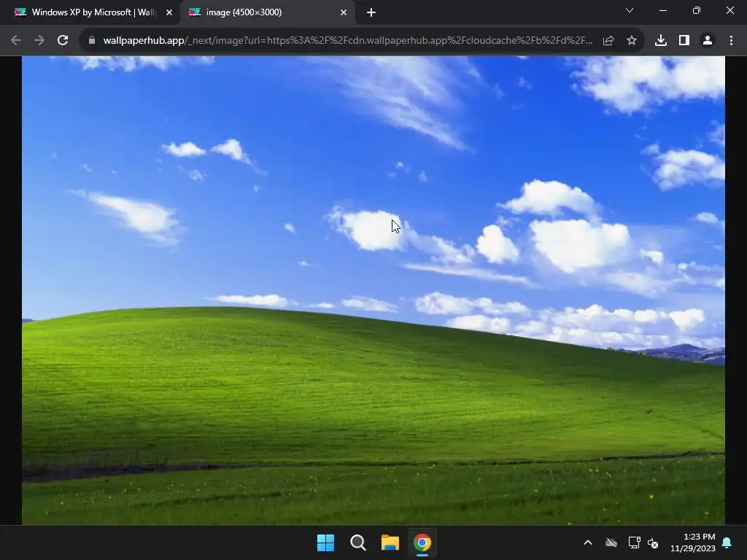Go forward to next page

(x=39, y=41)
